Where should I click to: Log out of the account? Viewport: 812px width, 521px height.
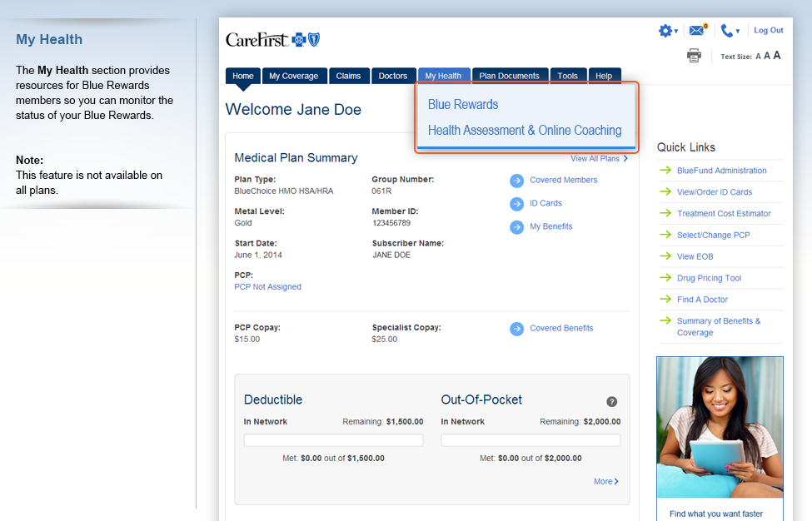[769, 31]
